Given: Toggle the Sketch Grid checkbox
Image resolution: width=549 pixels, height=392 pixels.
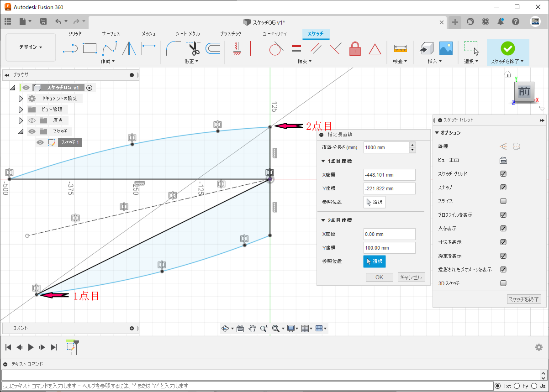Looking at the screenshot, I should (503, 174).
